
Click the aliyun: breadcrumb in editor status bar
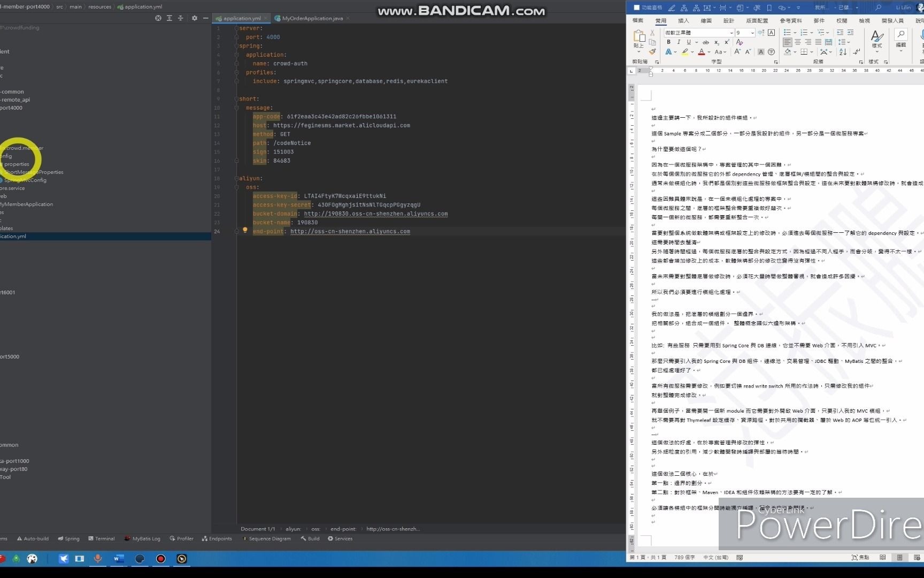[x=293, y=529]
